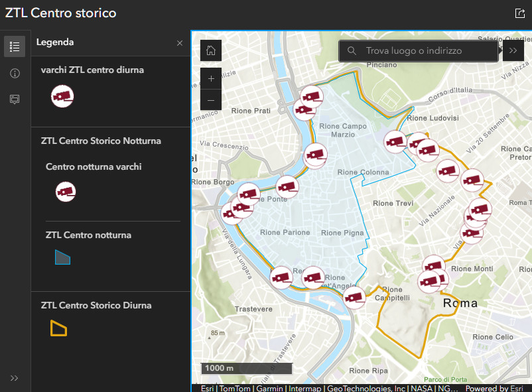Zoom in on the map
The width and height of the screenshot is (532, 392).
[x=211, y=78]
